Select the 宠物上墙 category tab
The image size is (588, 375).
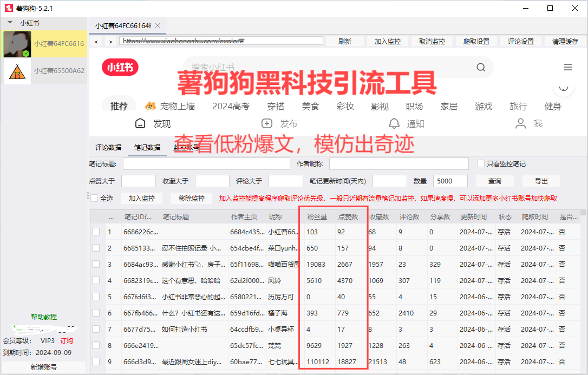click(170, 106)
